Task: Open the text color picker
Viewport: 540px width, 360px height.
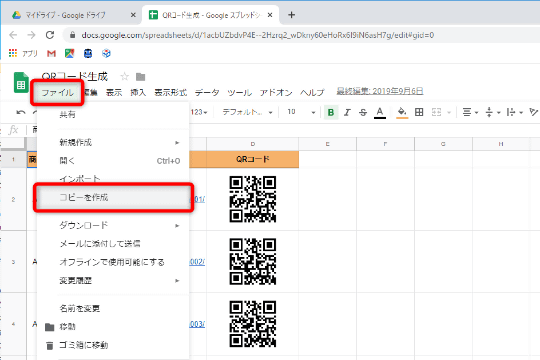Action: coord(380,112)
